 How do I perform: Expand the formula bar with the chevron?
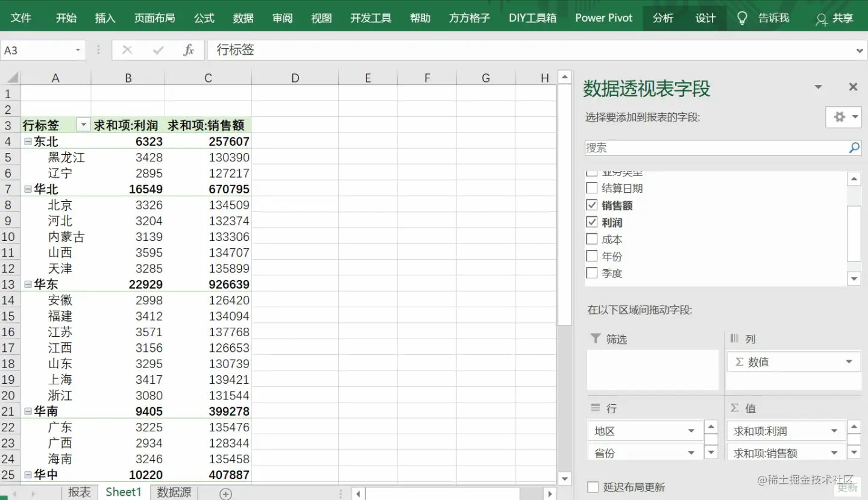point(860,51)
